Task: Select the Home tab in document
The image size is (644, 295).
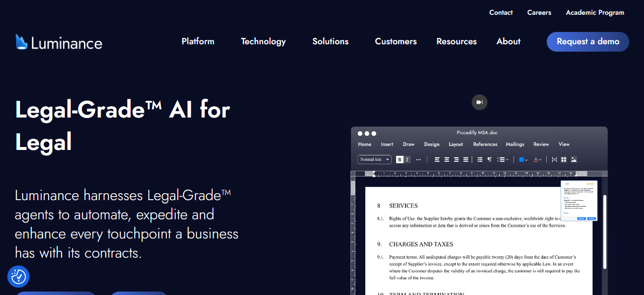Action: pyautogui.click(x=365, y=144)
